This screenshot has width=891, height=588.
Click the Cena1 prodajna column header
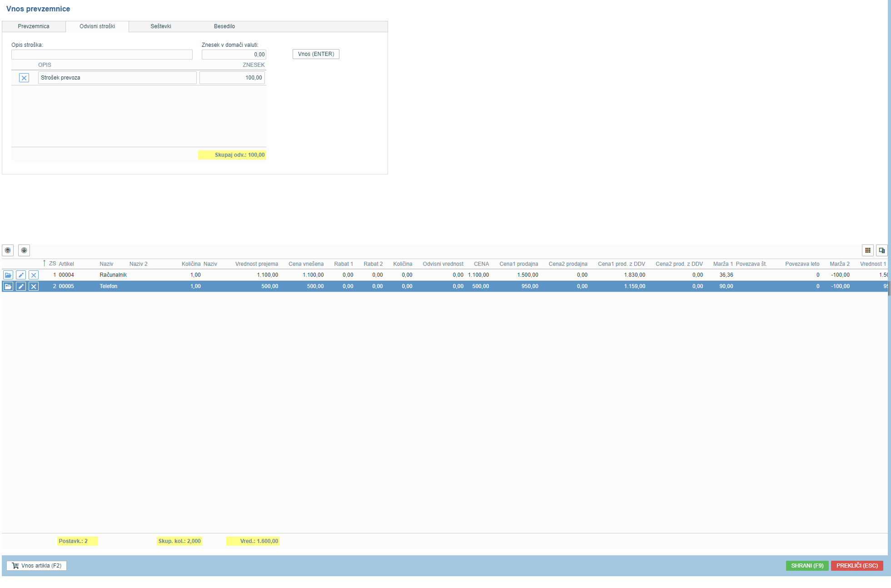[x=519, y=264]
